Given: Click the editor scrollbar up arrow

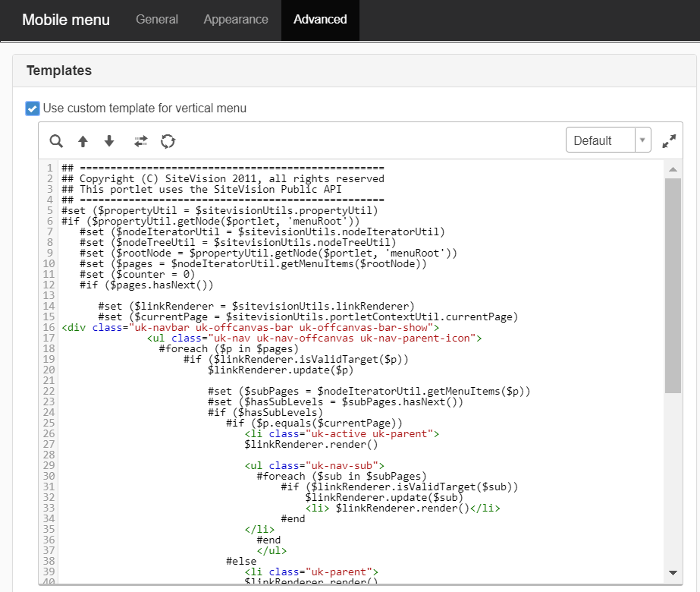Looking at the screenshot, I should pyautogui.click(x=672, y=168).
